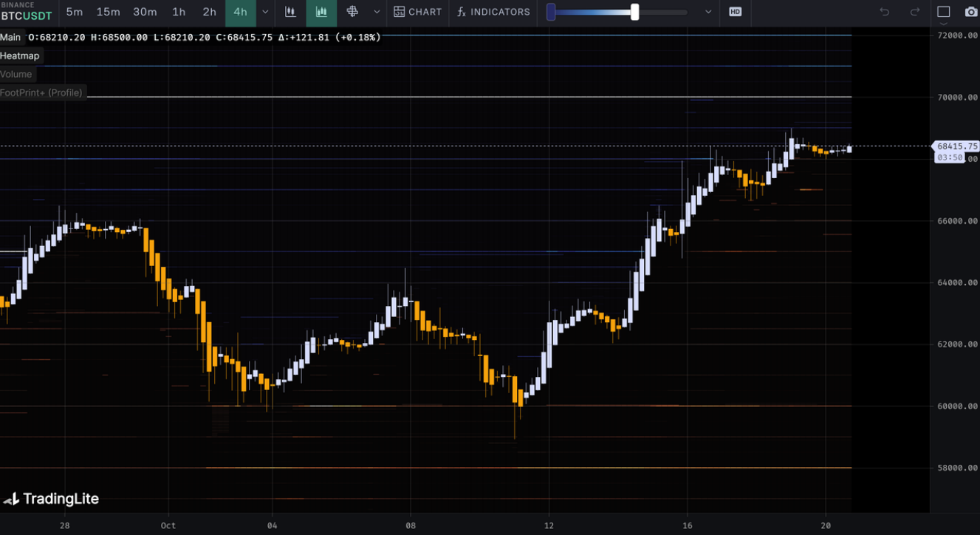Select the 1h timeframe

pos(179,12)
